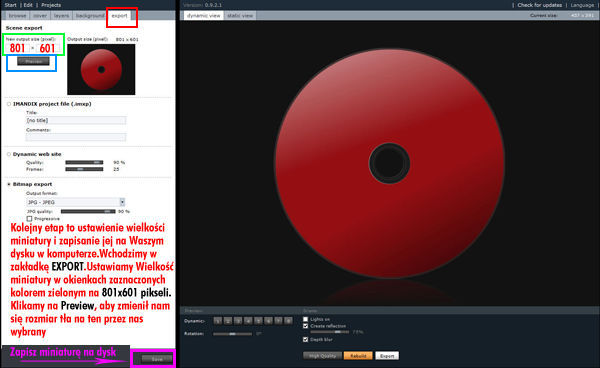Select dynamic preset button 8

(x=289, y=321)
